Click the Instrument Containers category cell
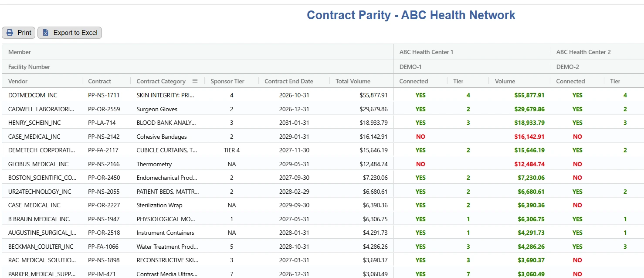644x278 pixels. tap(166, 233)
